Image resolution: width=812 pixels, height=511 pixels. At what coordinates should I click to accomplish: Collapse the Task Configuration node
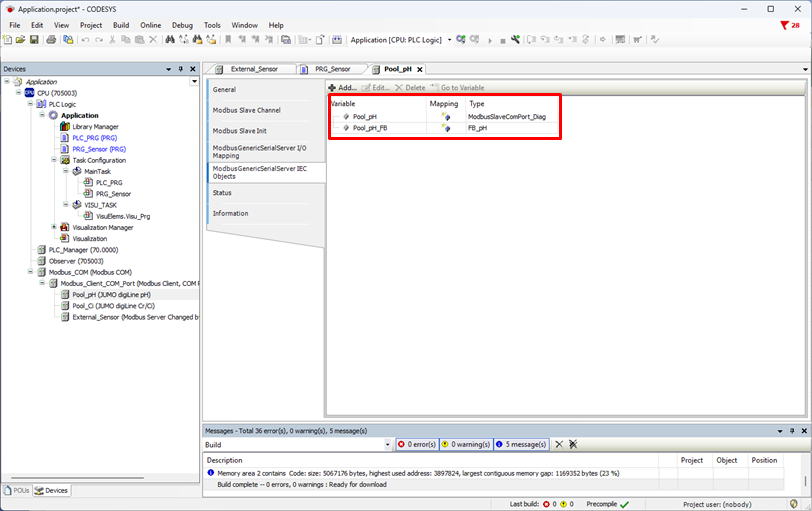54,160
